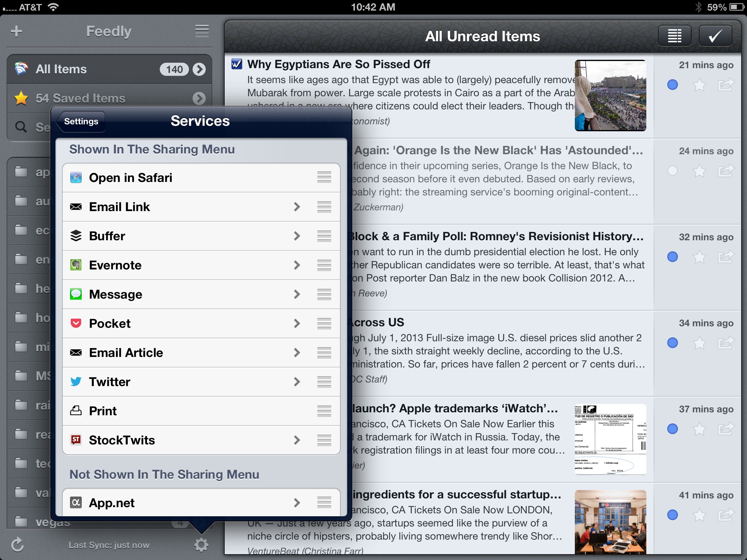Viewport: 747px width, 560px height.
Task: Open Twitter service settings chevron
Action: pos(297,382)
